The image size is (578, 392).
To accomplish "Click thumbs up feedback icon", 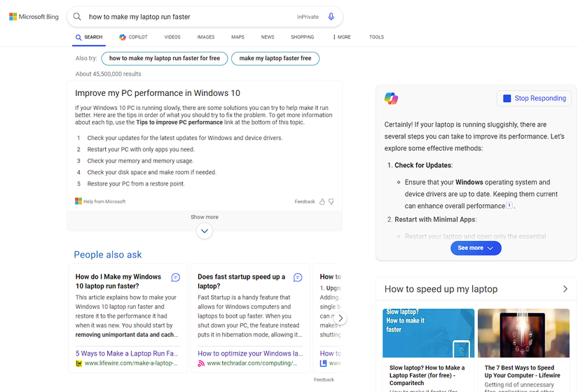I will 322,202.
